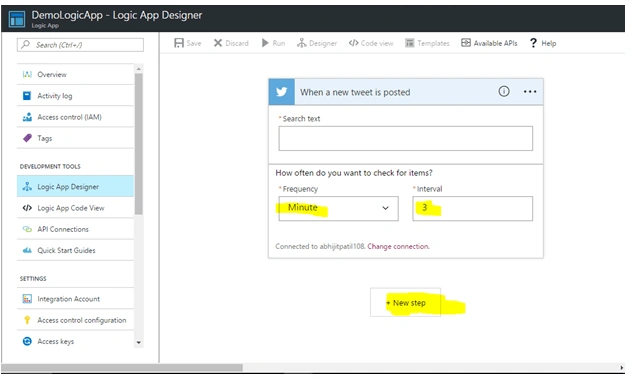This screenshot has height=378, width=637.
Task: Click Access control (IAM) label
Action: (x=69, y=117)
